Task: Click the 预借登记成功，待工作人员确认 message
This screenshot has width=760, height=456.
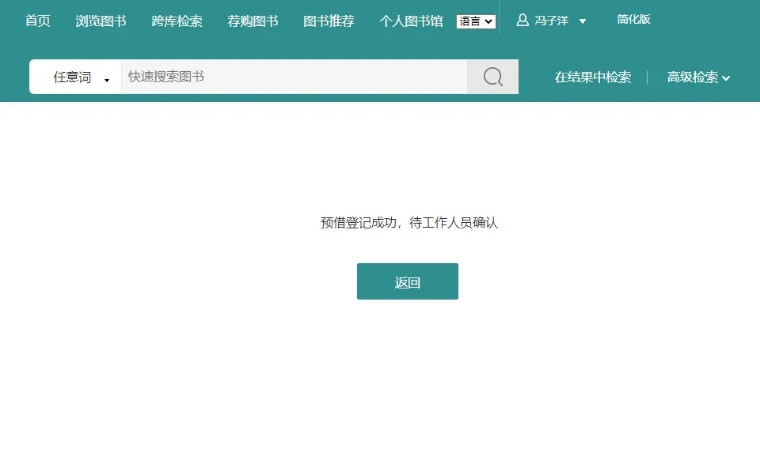Action: pos(409,222)
